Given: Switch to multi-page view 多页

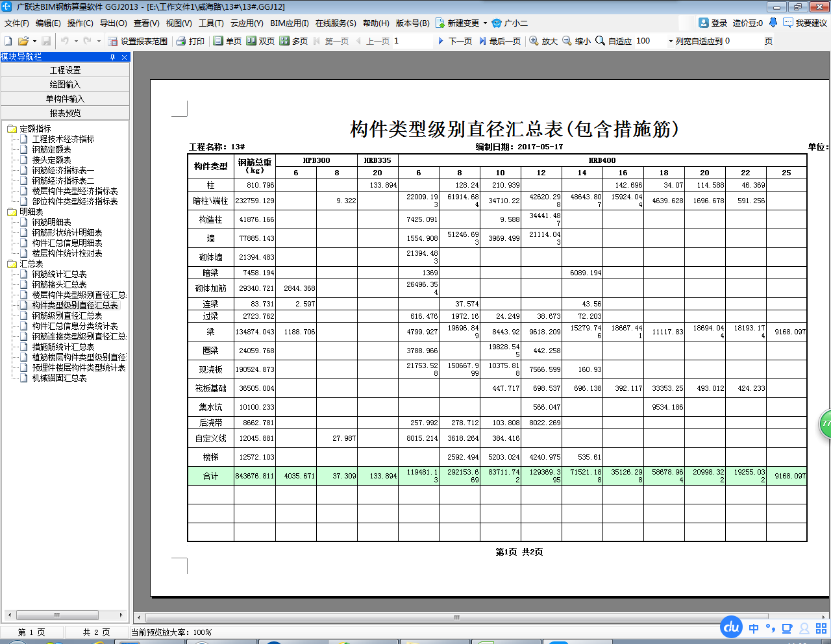Looking at the screenshot, I should click(293, 41).
